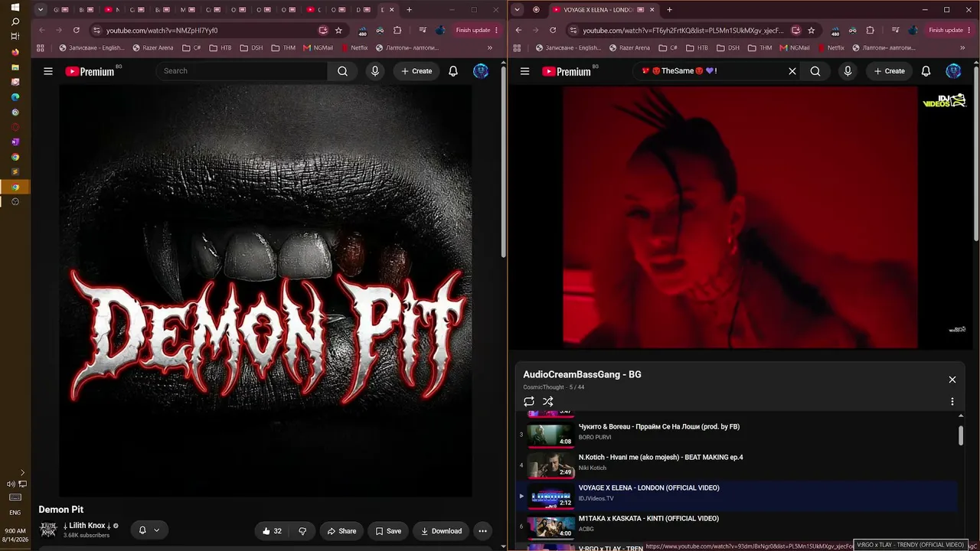Click Create button in left YouTube window
Screen dimensions: 980x551
click(416, 71)
